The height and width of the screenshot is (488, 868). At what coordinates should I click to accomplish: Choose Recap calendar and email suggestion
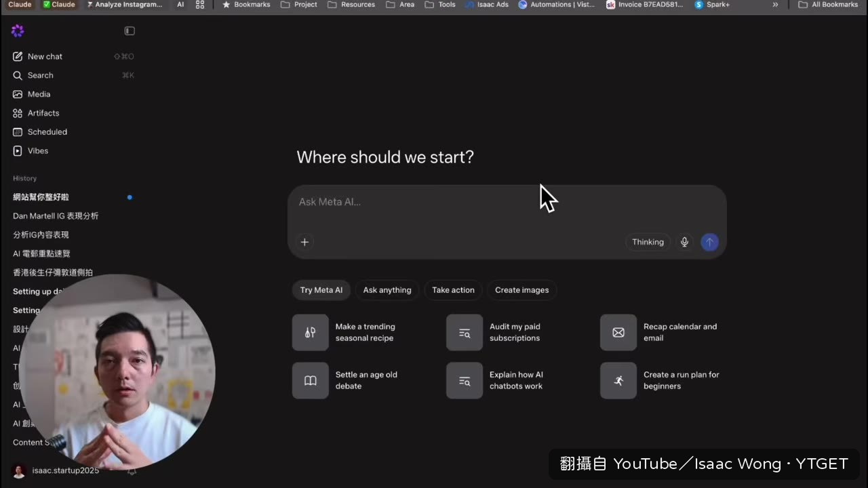point(665,332)
